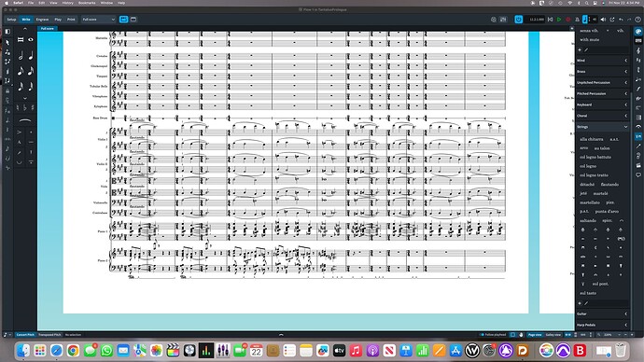This screenshot has height=362, width=644.
Task: Switch to Play mode
Action: click(x=58, y=20)
